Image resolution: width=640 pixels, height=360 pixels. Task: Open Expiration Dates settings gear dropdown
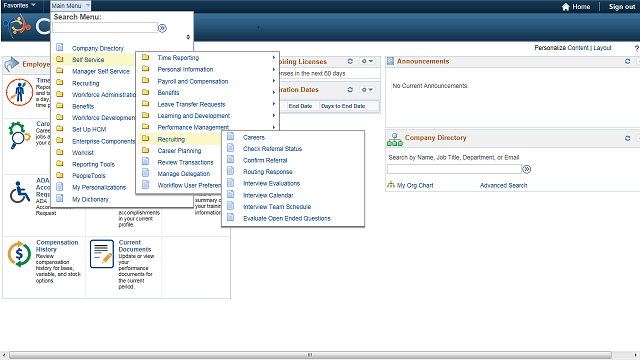click(x=367, y=89)
